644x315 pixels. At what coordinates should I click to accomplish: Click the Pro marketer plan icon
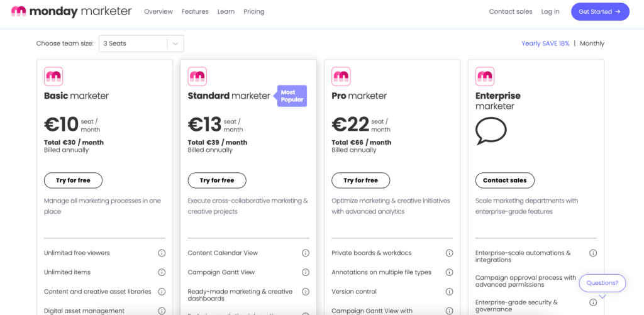tap(341, 77)
